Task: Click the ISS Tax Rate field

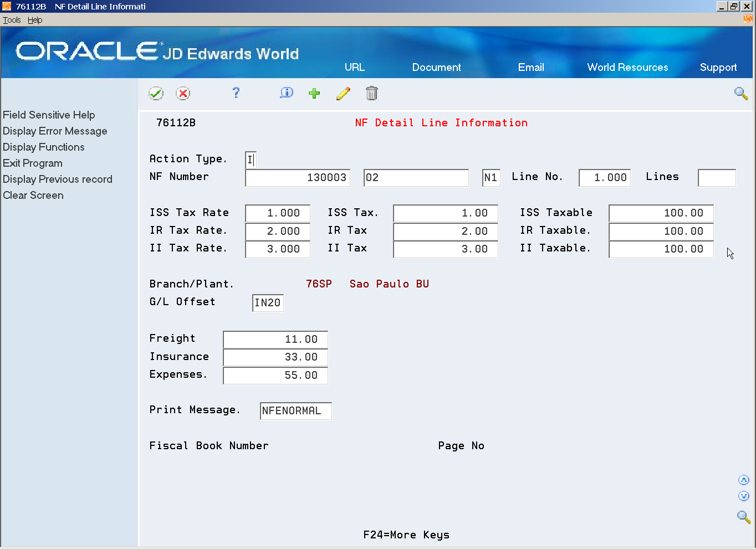Action: [x=278, y=213]
